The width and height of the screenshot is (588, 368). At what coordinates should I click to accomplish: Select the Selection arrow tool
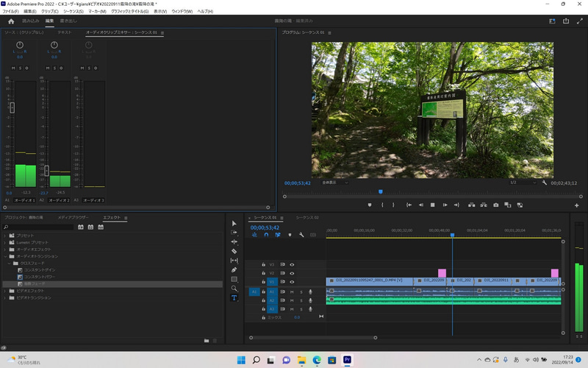(234, 223)
